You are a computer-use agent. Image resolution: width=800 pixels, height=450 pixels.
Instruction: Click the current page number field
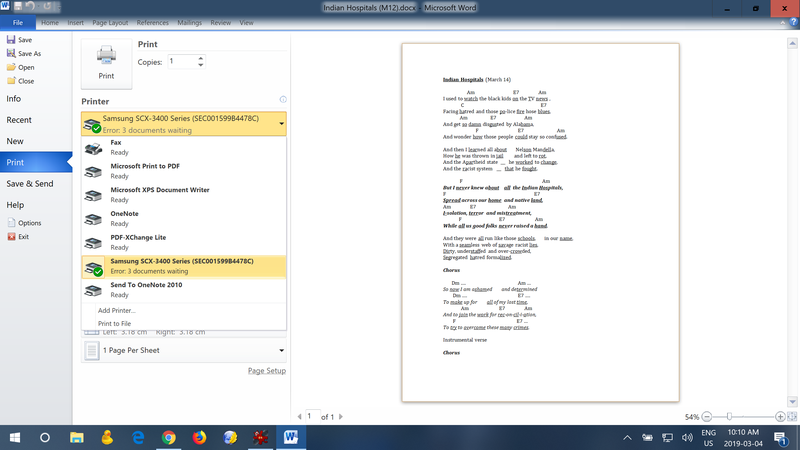313,416
